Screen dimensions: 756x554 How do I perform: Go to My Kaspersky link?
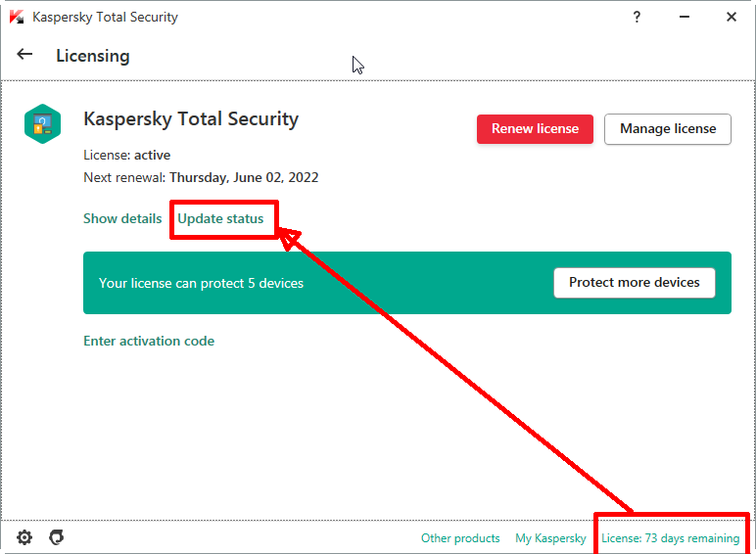pos(550,538)
